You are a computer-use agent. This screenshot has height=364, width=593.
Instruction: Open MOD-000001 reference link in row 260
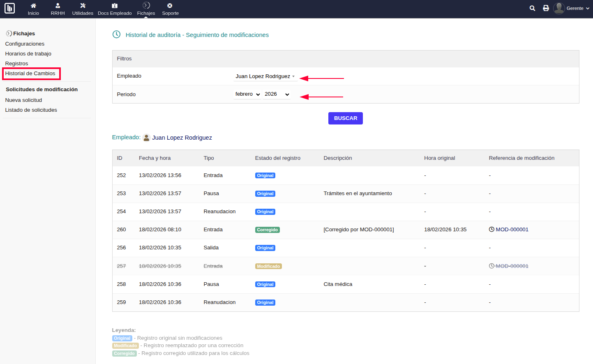click(x=512, y=230)
